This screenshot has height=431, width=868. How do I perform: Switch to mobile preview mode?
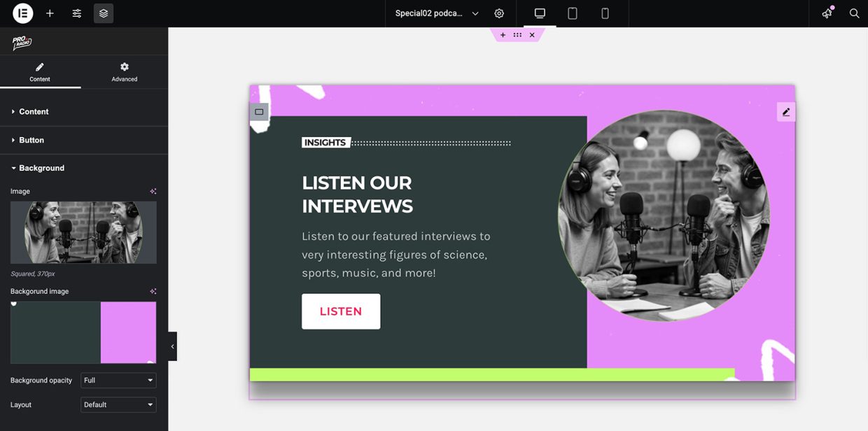point(605,13)
